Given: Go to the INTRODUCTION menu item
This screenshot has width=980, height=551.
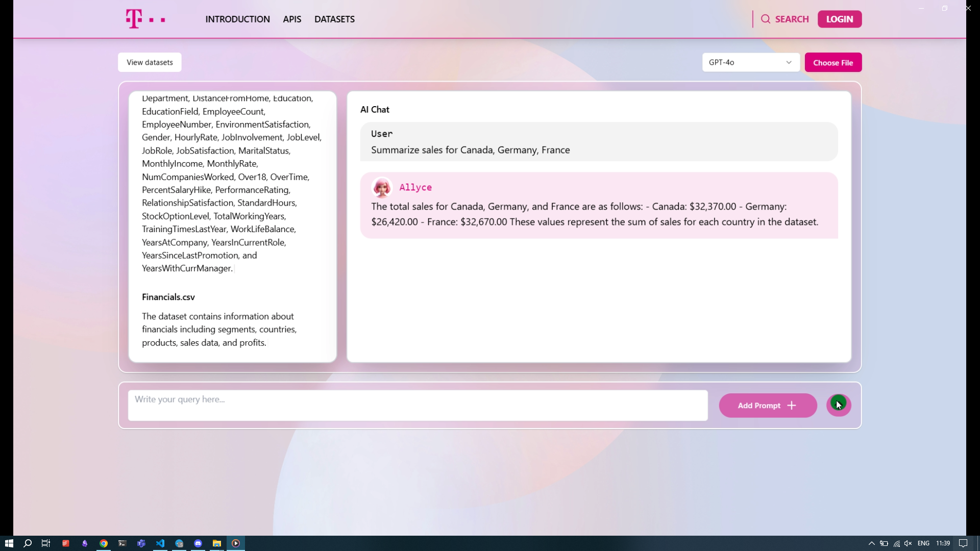Looking at the screenshot, I should click(237, 19).
